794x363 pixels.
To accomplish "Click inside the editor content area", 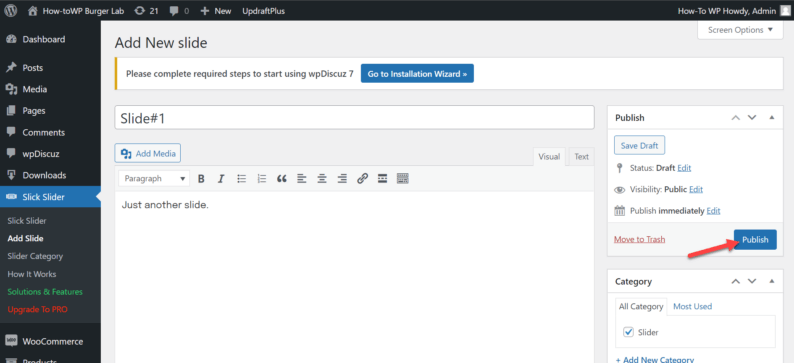I will (x=354, y=276).
